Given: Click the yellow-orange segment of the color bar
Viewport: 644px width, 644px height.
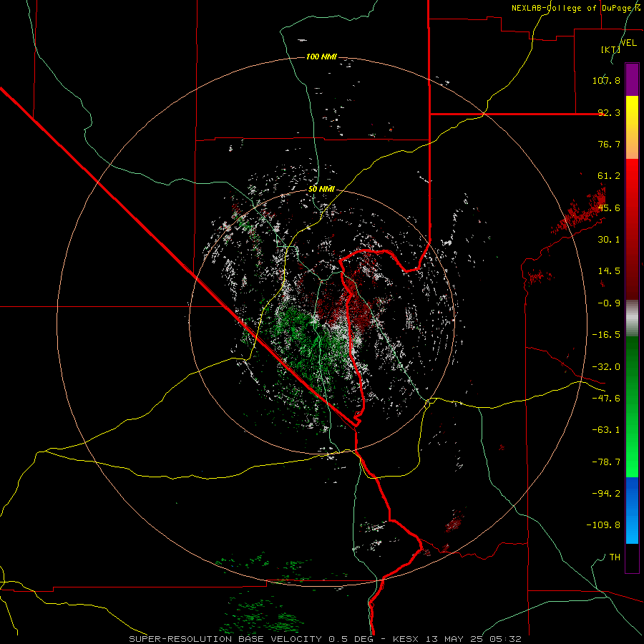Looking at the screenshot, I should coord(632,127).
